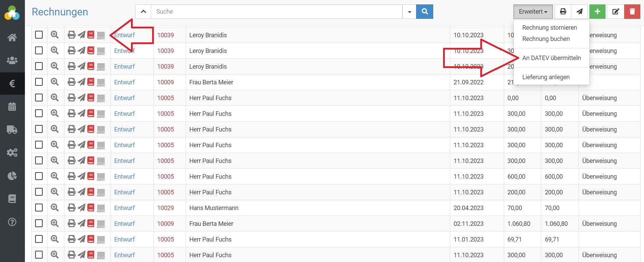
Task: Open the pie chart reports section in the sidebar
Action: [x=12, y=176]
